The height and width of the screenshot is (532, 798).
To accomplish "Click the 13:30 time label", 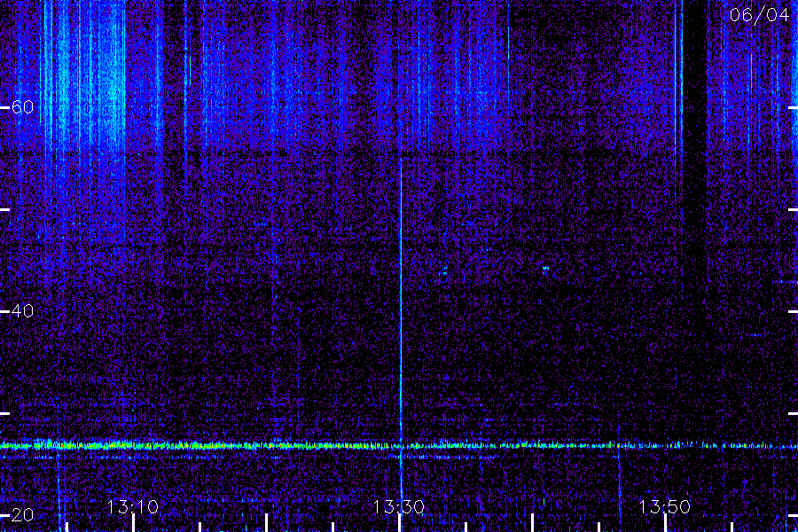I will pyautogui.click(x=398, y=506).
